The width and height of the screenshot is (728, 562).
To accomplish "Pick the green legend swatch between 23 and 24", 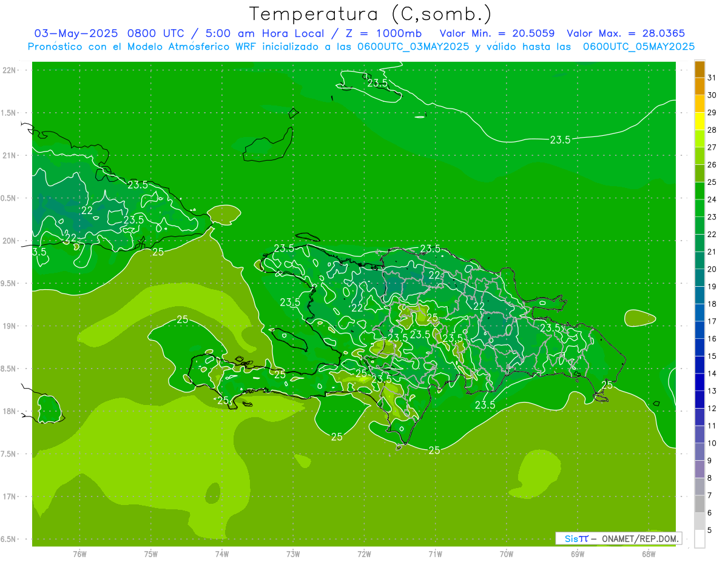I will point(699,209).
